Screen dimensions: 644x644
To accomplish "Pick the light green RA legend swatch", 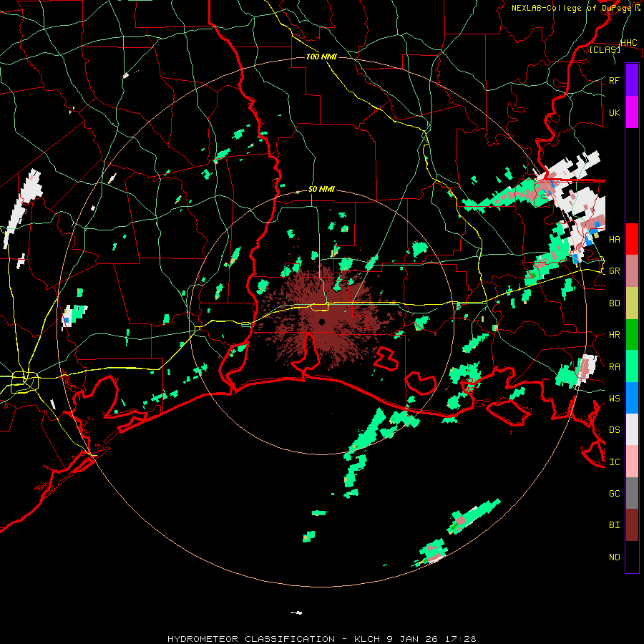I will (632, 366).
